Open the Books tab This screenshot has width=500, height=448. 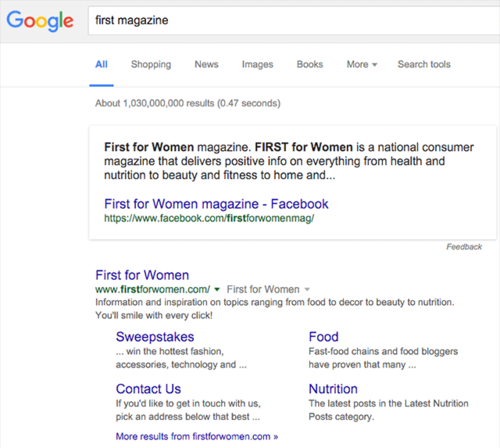pyautogui.click(x=310, y=64)
